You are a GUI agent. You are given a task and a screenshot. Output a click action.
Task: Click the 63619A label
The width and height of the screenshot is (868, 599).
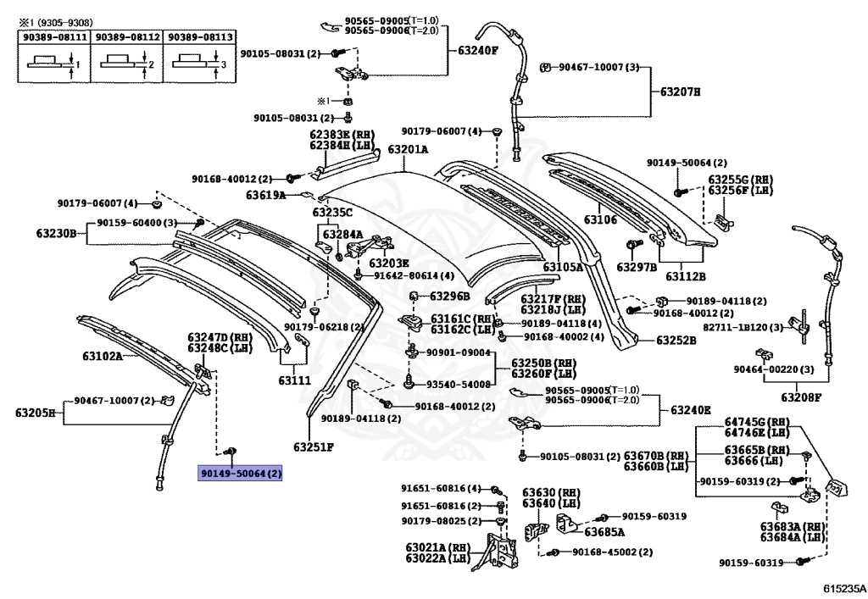coord(265,195)
